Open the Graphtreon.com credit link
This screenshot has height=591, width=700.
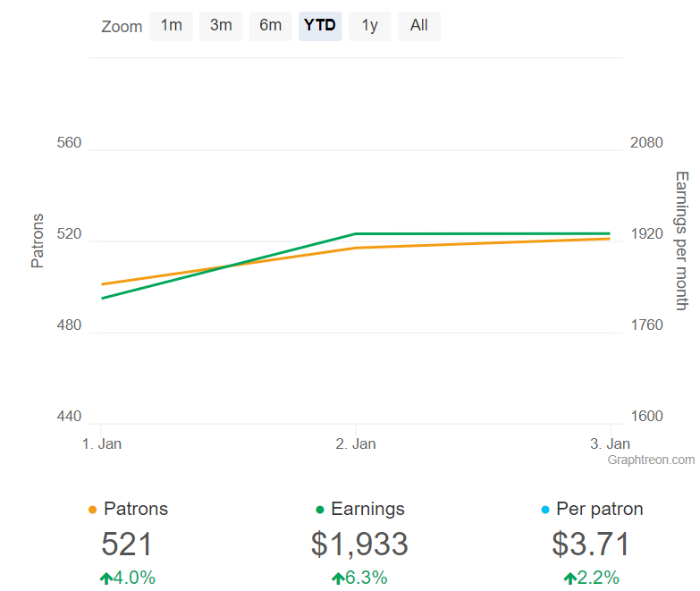tap(651, 460)
